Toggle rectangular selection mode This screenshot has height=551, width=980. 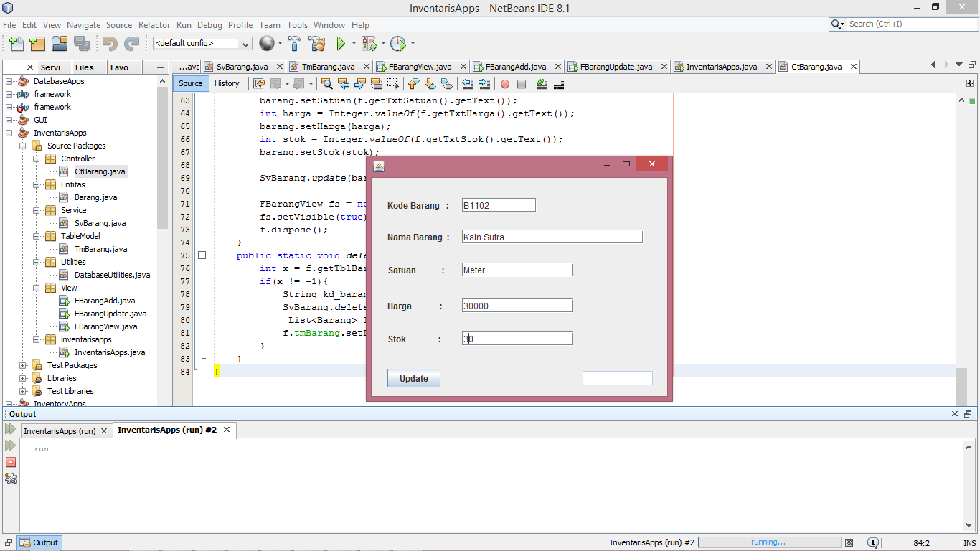pos(392,84)
